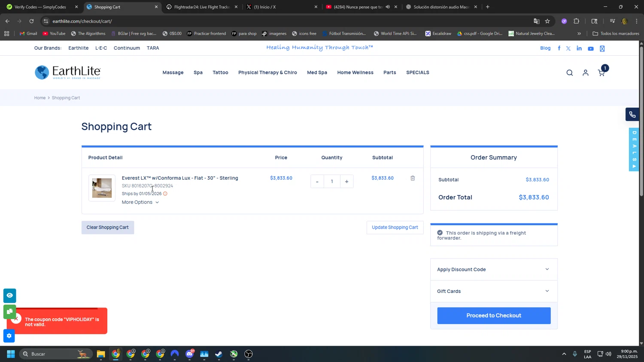Viewport: 644px width, 362px height.
Task: Open the site search magnifier icon
Action: [570, 73]
